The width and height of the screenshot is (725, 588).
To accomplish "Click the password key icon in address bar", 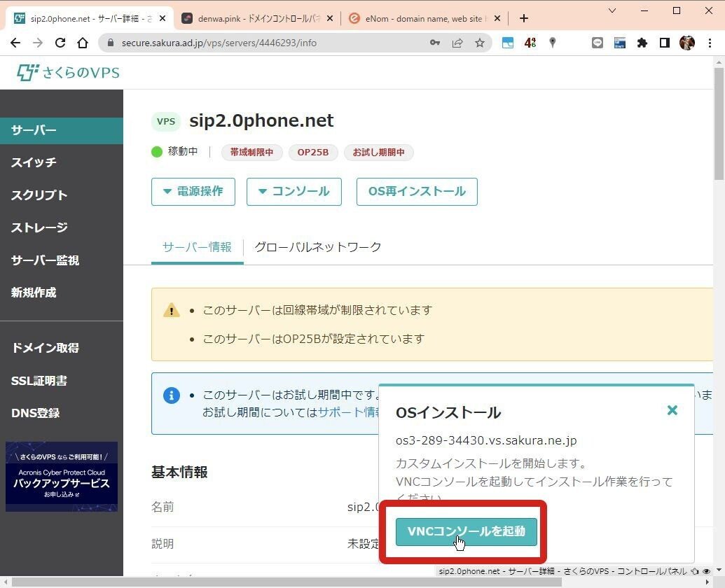I will click(x=434, y=43).
